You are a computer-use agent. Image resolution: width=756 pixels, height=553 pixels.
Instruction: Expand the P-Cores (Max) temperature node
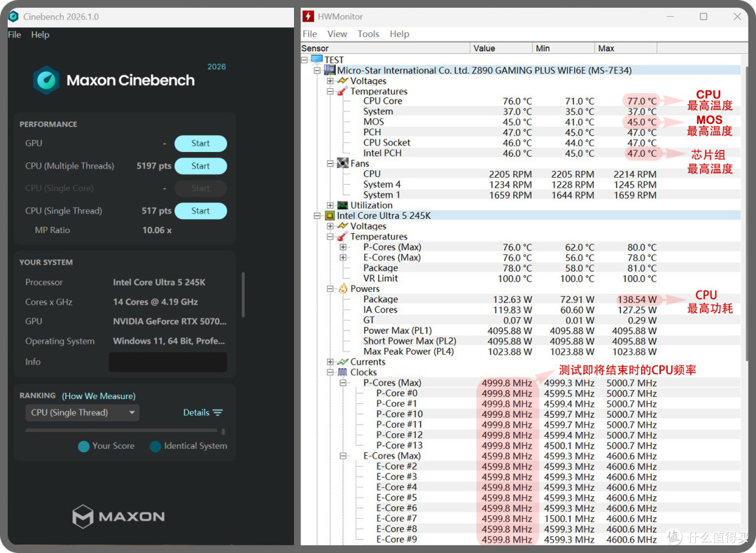343,247
